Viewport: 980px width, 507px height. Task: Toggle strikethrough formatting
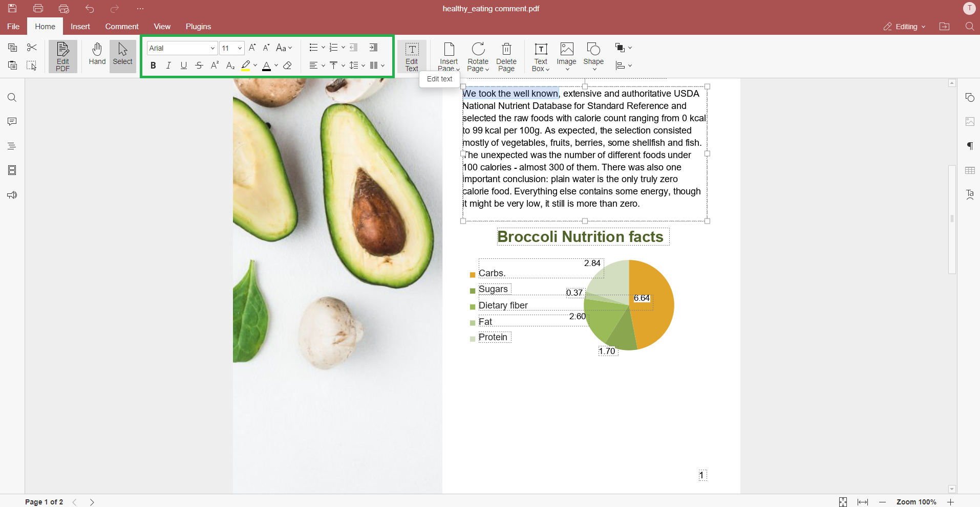click(199, 65)
